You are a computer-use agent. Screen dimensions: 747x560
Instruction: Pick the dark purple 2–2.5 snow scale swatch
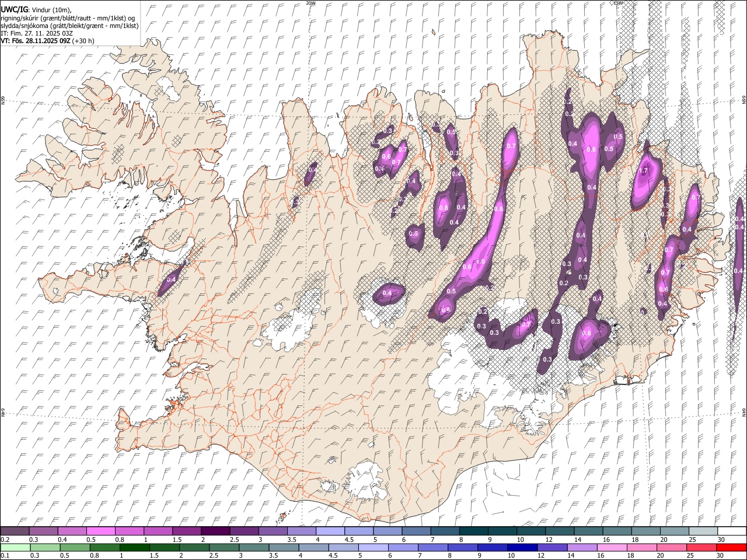(215, 531)
